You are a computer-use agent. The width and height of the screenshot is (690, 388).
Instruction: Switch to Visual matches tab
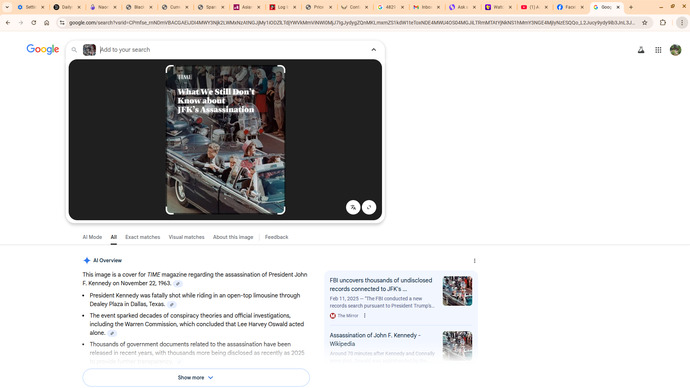tap(187, 237)
